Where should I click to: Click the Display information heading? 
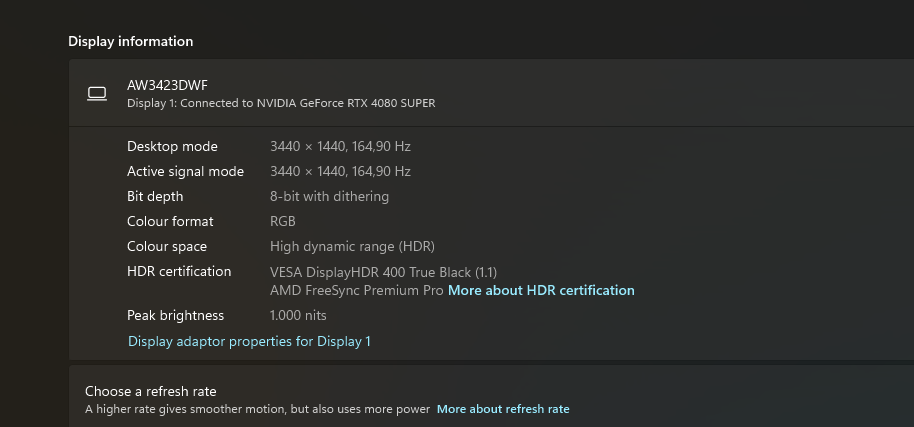click(131, 41)
